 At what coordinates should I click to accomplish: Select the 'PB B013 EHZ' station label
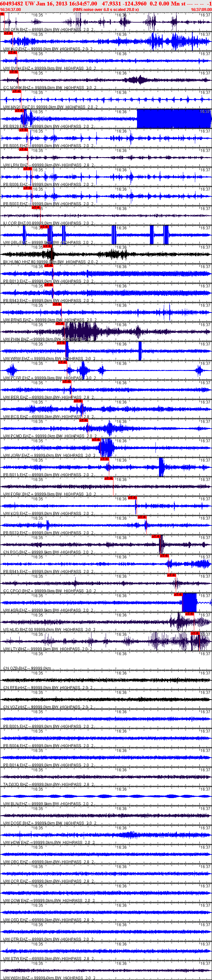15,281
